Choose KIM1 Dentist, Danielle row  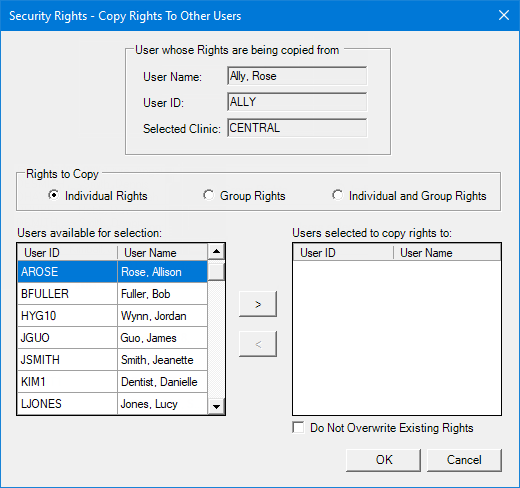pos(112,382)
